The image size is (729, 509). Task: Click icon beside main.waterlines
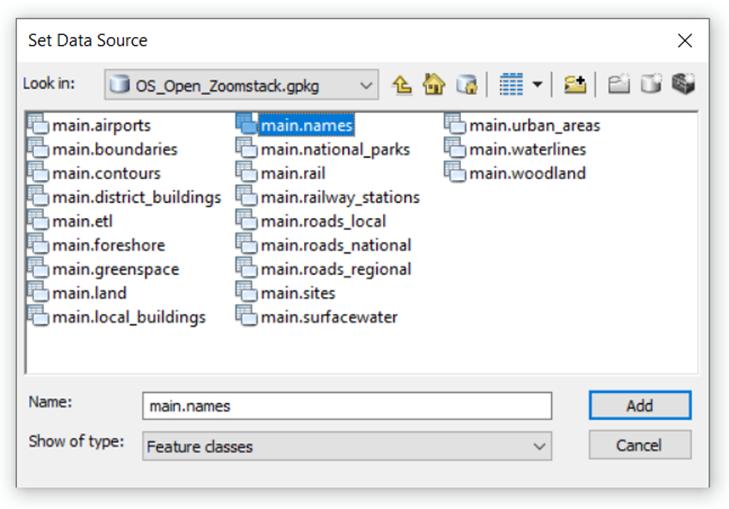(x=455, y=148)
